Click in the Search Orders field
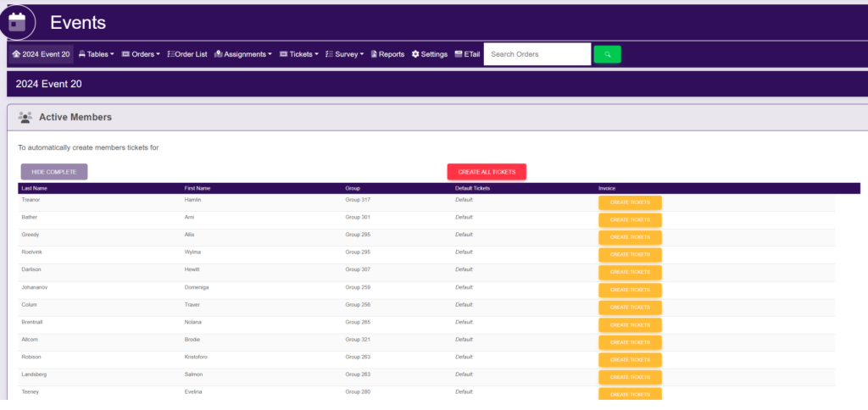Image resolution: width=868 pixels, height=410 pixels. (x=537, y=54)
